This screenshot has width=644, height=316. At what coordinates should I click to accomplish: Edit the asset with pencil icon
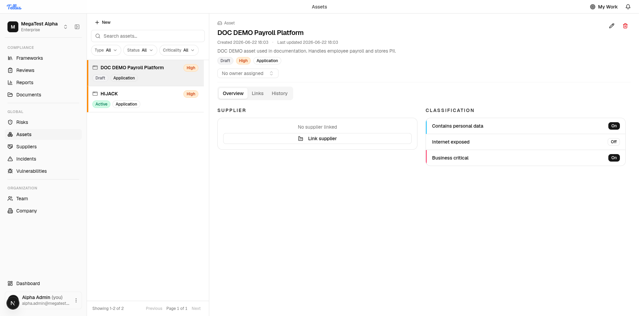pos(612,26)
